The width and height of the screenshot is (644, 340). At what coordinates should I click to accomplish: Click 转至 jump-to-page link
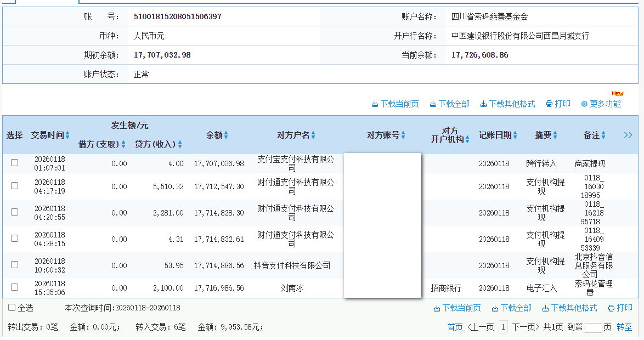[x=624, y=327]
